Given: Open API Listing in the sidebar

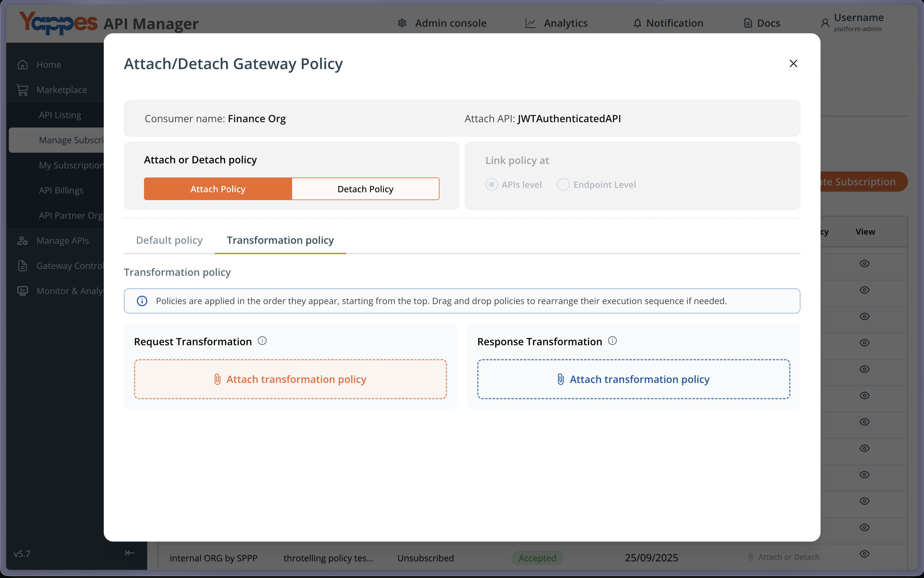Looking at the screenshot, I should [x=60, y=115].
